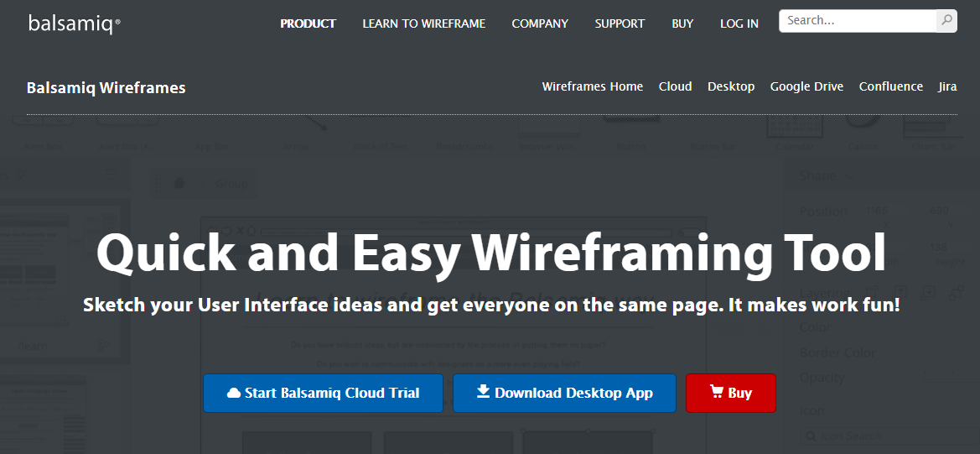
Task: Open the Cloud sub-navigation link
Action: tap(675, 87)
